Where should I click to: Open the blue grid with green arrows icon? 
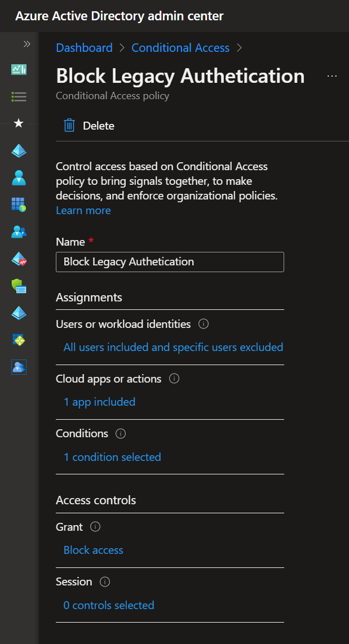19,340
